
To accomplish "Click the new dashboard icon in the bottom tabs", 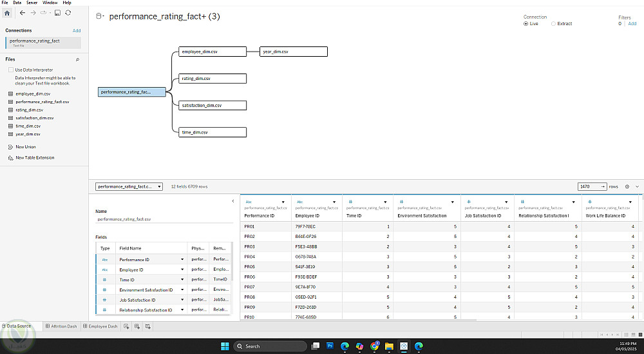I will click(137, 326).
